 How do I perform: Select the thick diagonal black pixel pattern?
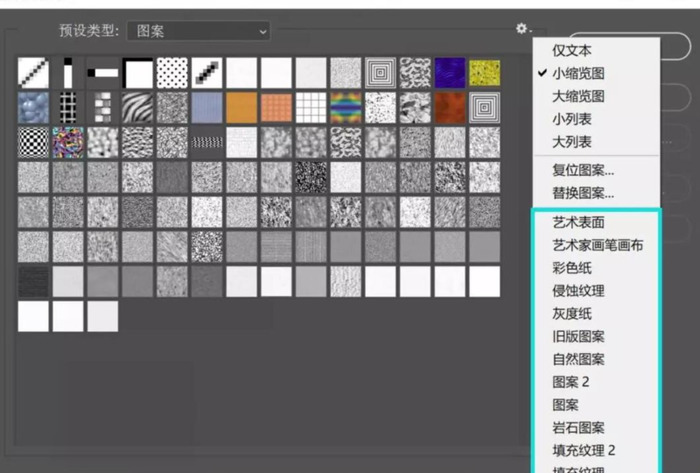pyautogui.click(x=207, y=73)
